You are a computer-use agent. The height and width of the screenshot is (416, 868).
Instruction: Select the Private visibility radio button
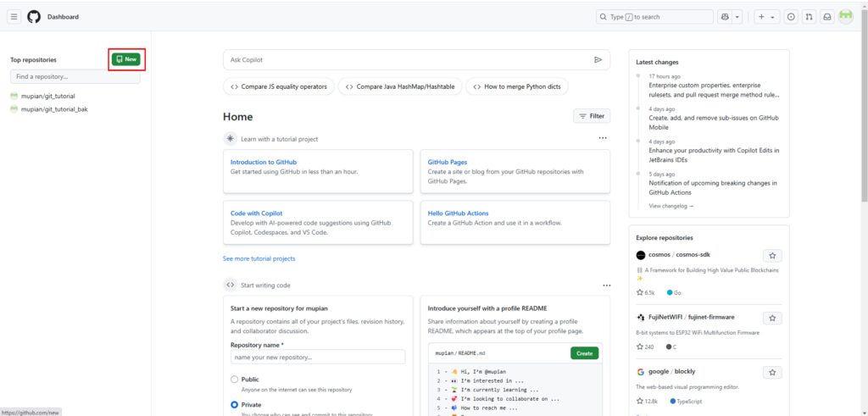(x=234, y=405)
